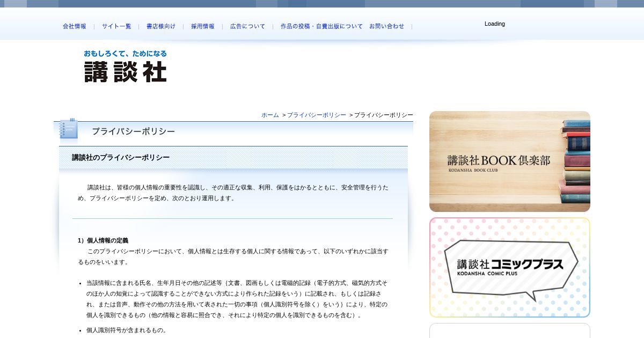Click the プライバシーポリシー breadcrumb link
The height and width of the screenshot is (338, 644).
(x=317, y=115)
